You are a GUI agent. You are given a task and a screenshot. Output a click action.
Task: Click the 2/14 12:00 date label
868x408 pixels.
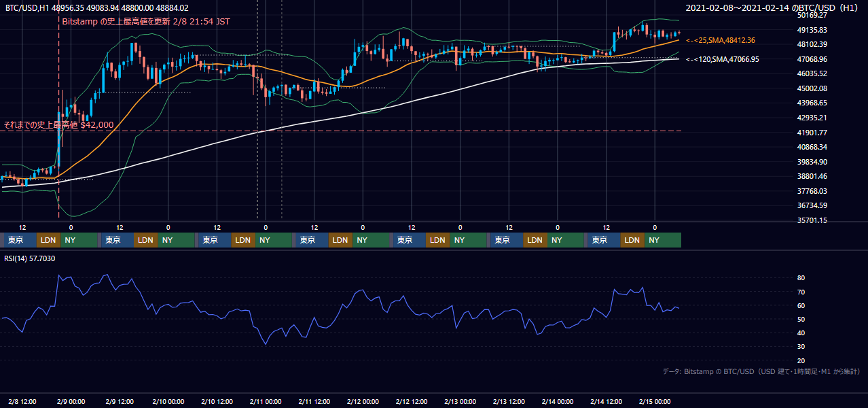(x=607, y=401)
